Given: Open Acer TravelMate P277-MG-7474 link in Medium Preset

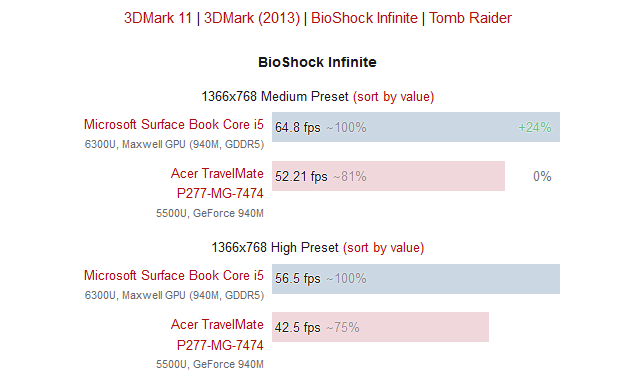Looking at the screenshot, I should pyautogui.click(x=217, y=183).
